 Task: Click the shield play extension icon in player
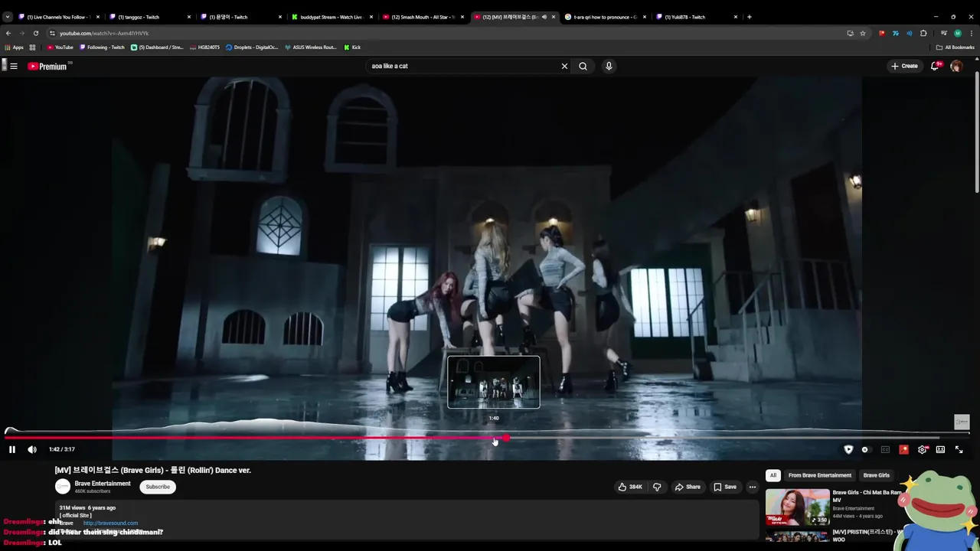[x=848, y=449]
